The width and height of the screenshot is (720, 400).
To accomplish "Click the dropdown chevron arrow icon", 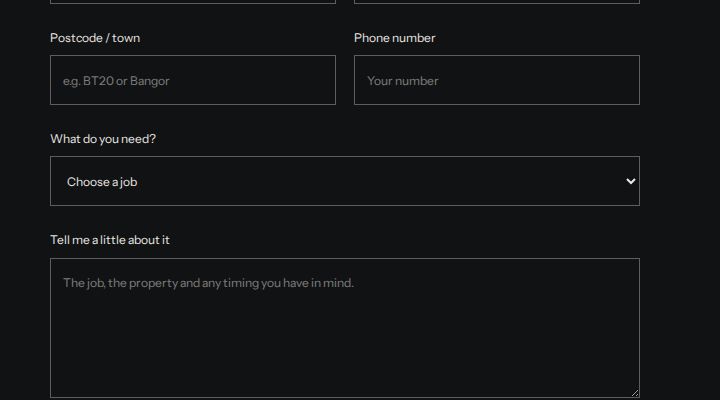I will tap(631, 181).
